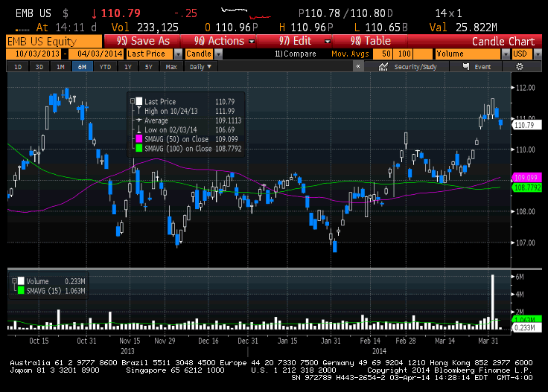Click the end date field 04/03/2014
The width and height of the screenshot is (548, 392).
(96, 54)
